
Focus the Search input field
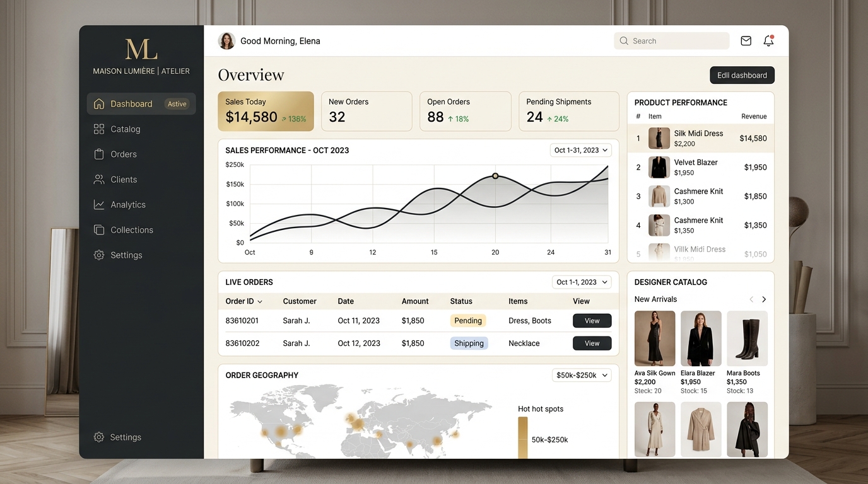[x=672, y=41]
